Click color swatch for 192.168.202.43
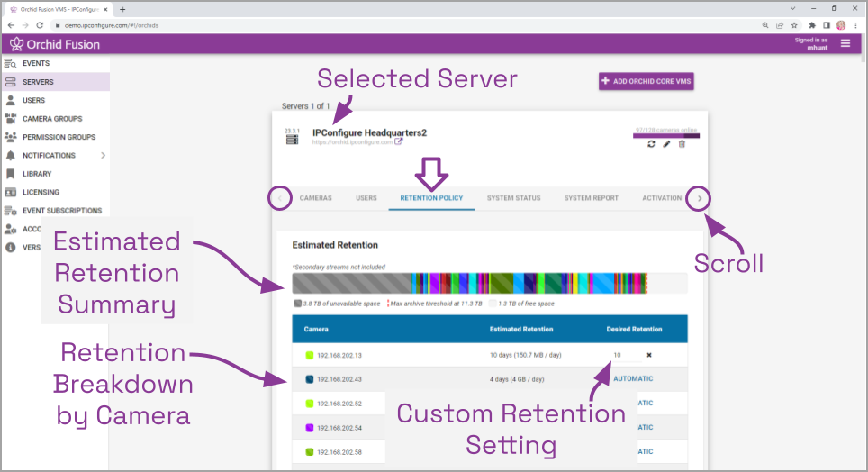 [x=310, y=379]
